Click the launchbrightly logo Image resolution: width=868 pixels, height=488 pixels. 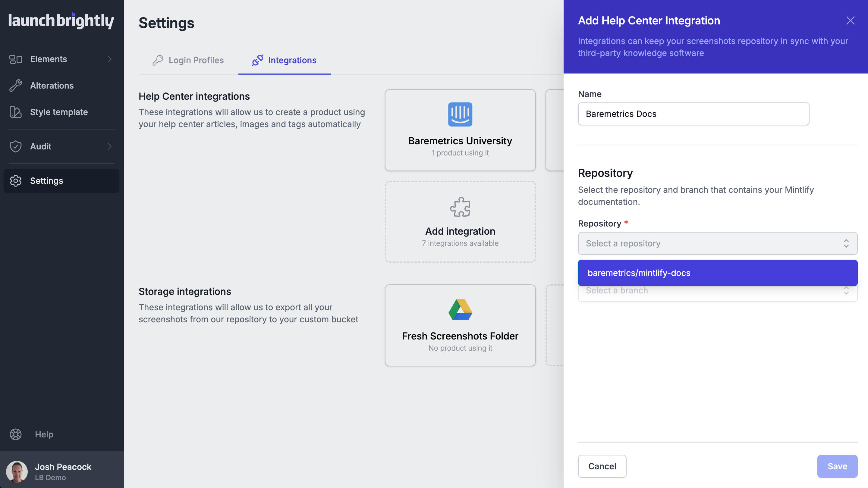click(61, 20)
